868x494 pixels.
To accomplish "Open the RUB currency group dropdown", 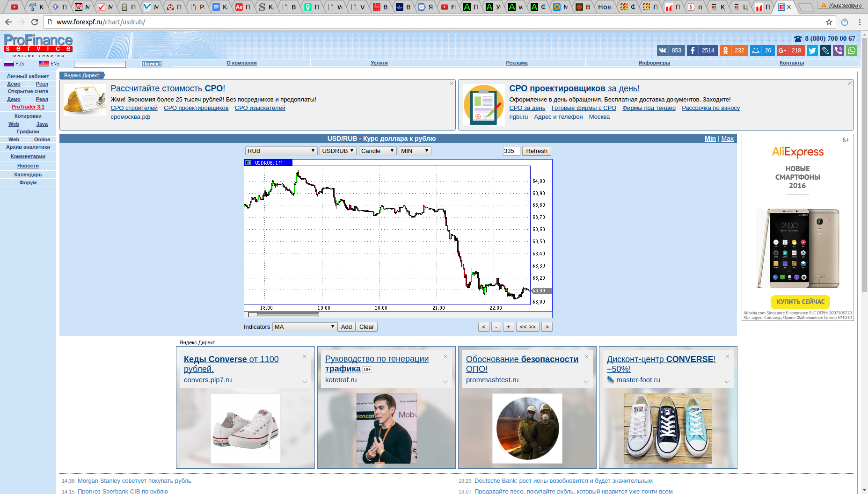I will coord(281,151).
